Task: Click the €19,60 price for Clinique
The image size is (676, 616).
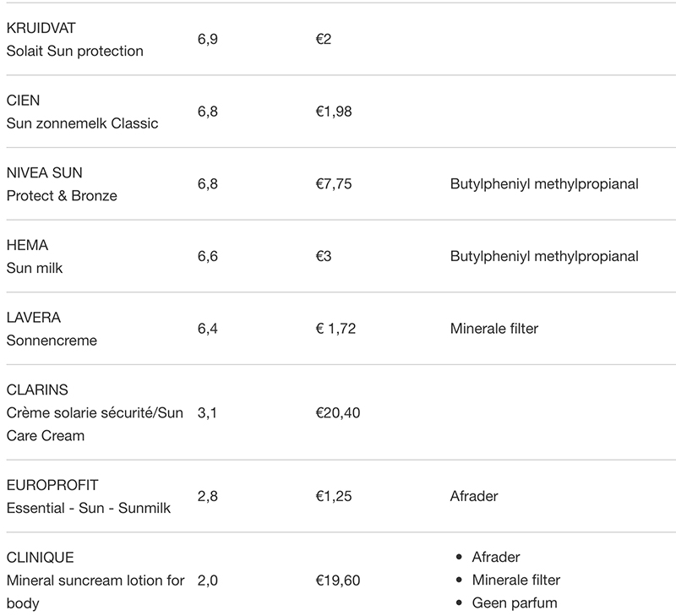Action: [x=338, y=581]
